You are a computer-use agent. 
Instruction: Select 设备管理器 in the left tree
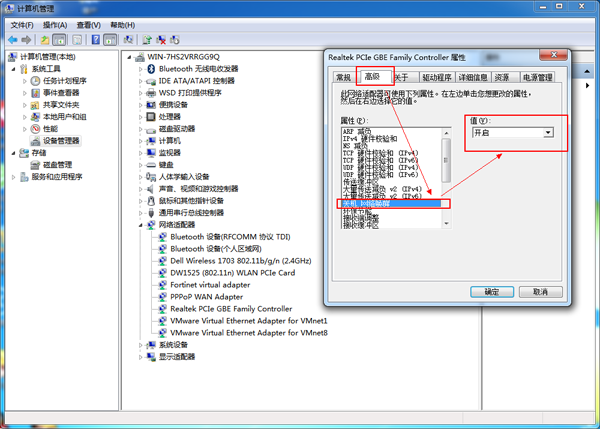[x=60, y=141]
